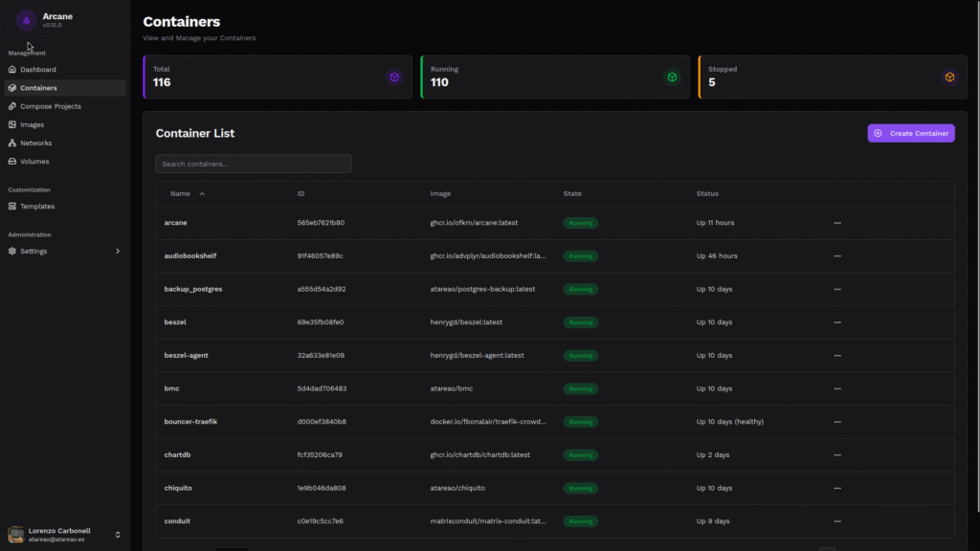Open the Templates icon under Customization
This screenshot has width=980, height=551.
click(x=12, y=207)
